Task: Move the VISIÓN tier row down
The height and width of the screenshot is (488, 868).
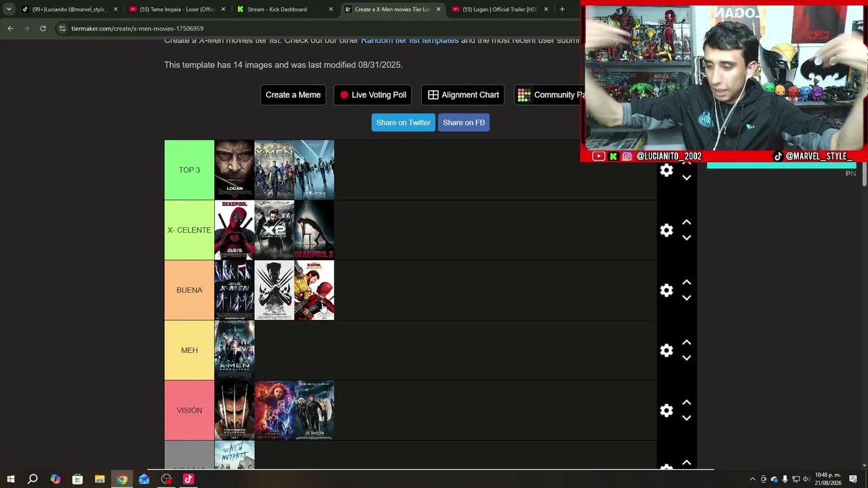Action: [686, 418]
